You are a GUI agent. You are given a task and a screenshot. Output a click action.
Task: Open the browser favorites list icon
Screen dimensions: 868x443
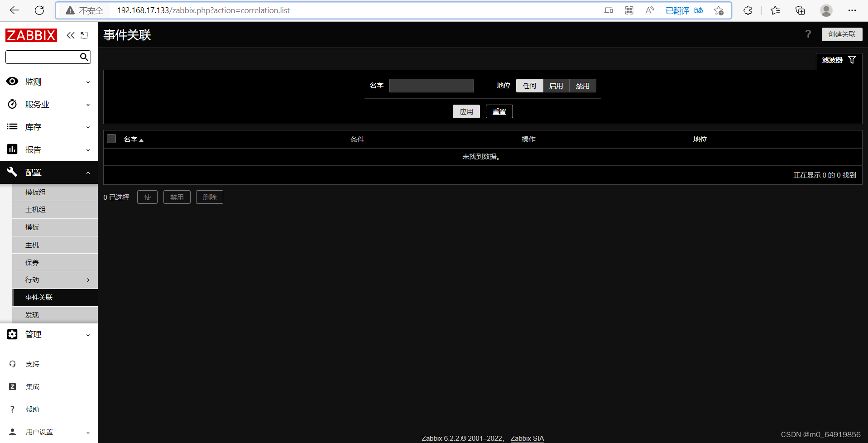pyautogui.click(x=775, y=10)
